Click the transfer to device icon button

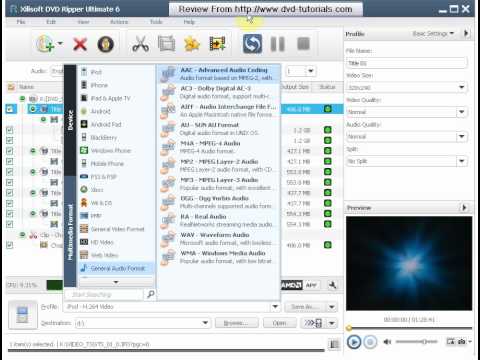coord(313,323)
